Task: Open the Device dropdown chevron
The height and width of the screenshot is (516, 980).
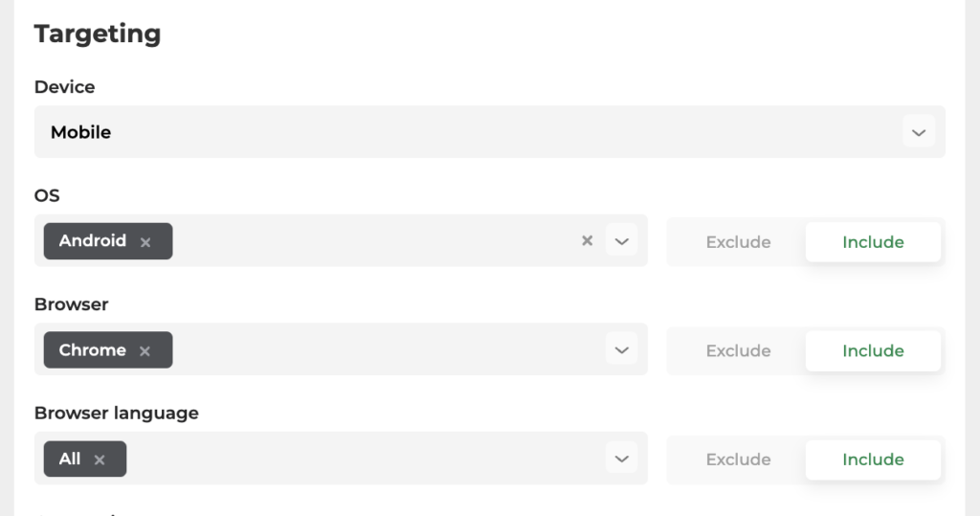Action: 918,132
